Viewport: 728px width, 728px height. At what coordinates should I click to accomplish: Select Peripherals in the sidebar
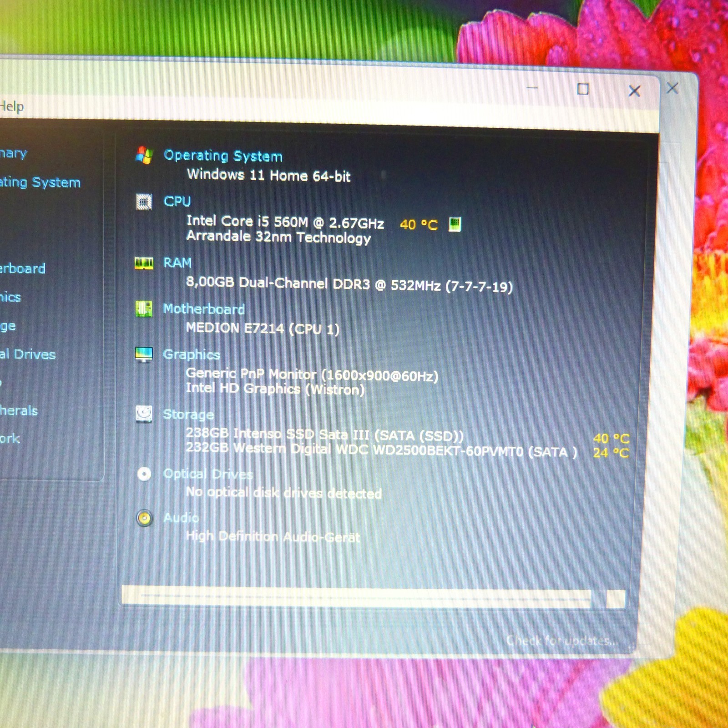pos(19,411)
